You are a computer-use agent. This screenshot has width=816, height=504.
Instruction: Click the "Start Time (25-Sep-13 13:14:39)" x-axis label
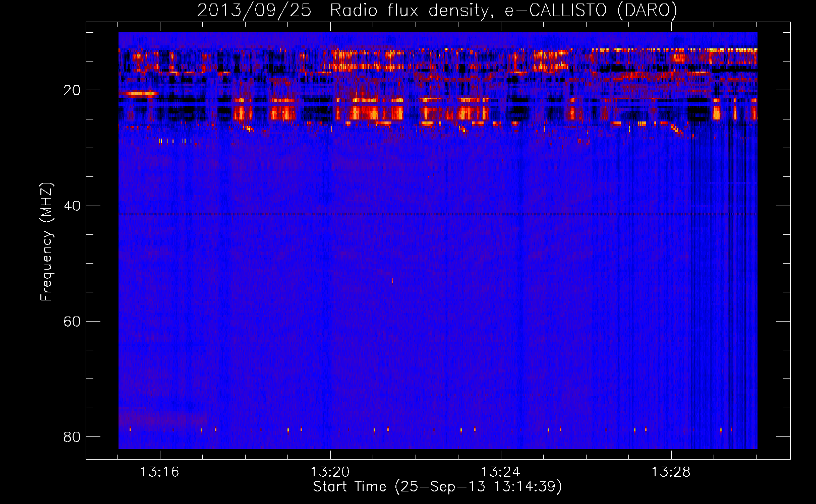pyautogui.click(x=437, y=487)
